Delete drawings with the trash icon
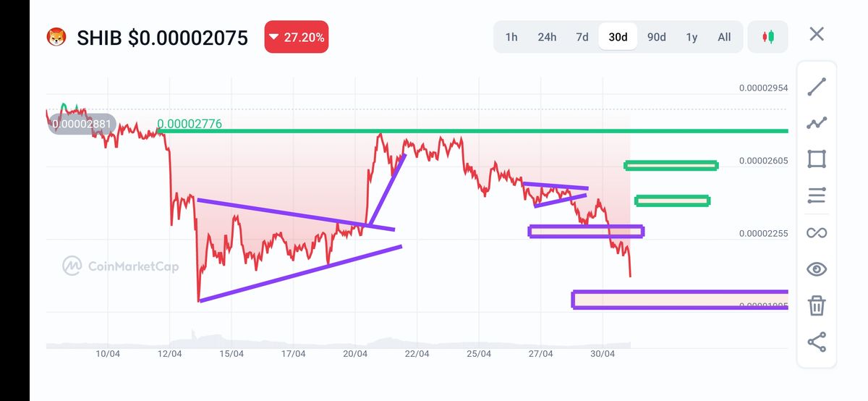The image size is (868, 401). pyautogui.click(x=817, y=305)
